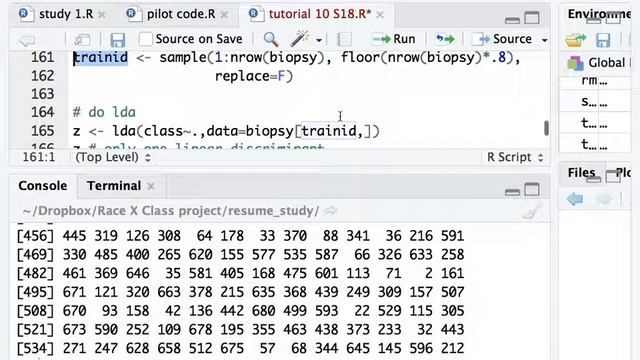
Task: Close the tutorial 10 S18.R tab
Action: pyautogui.click(x=380, y=15)
